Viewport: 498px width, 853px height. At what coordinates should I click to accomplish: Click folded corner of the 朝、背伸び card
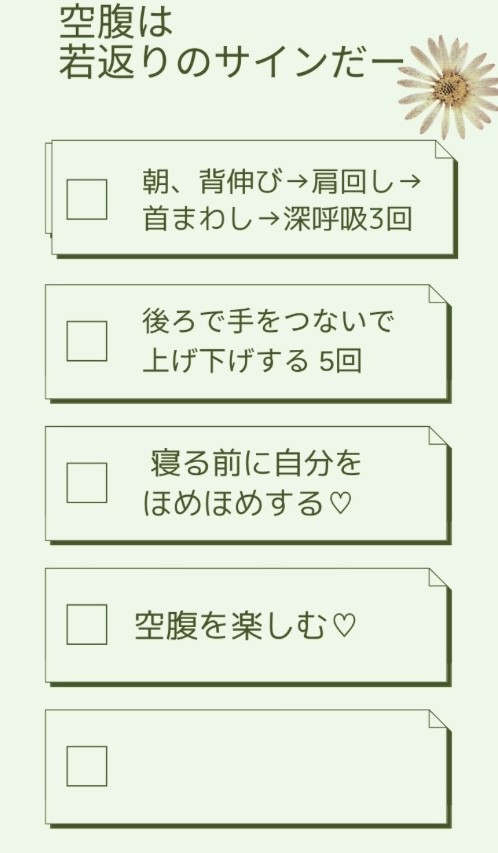pos(444,150)
